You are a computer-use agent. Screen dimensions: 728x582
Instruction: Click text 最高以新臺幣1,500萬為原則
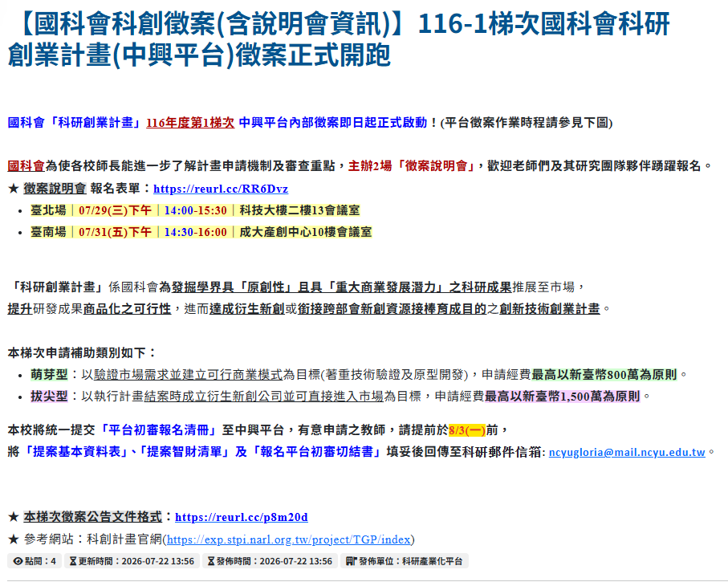click(562, 397)
